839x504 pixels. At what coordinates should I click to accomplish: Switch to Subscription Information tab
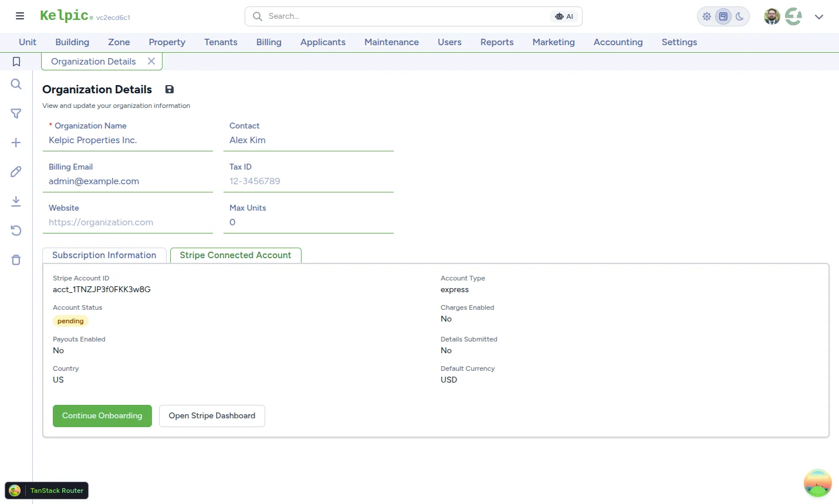(x=104, y=255)
